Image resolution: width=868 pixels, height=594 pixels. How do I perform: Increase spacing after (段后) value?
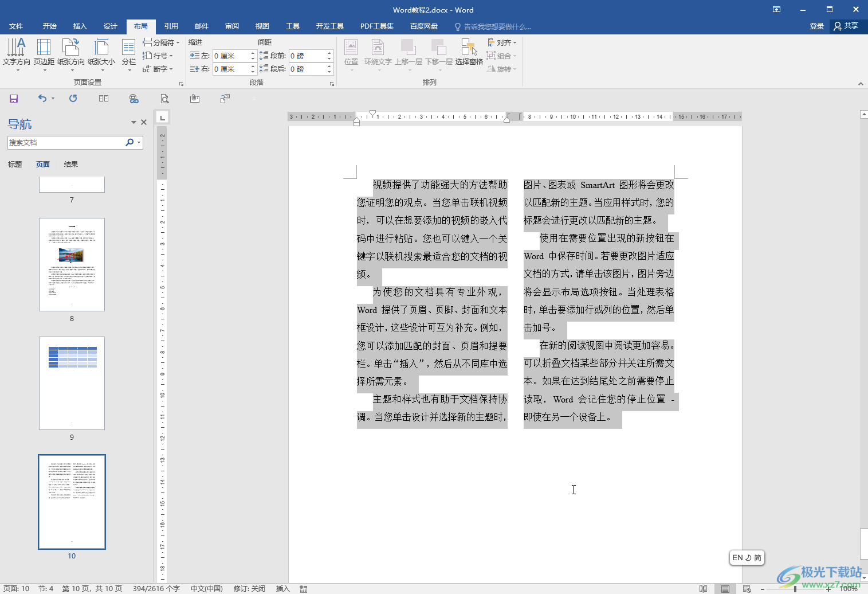(x=329, y=67)
